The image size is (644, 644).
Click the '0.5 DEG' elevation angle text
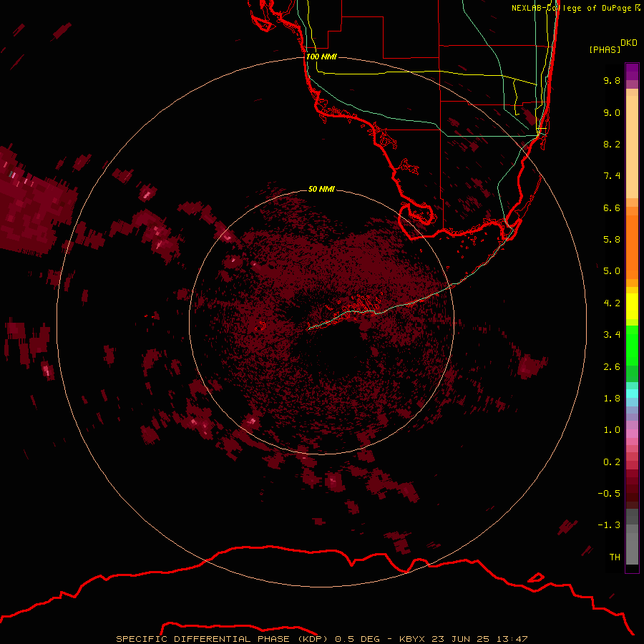click(x=358, y=639)
